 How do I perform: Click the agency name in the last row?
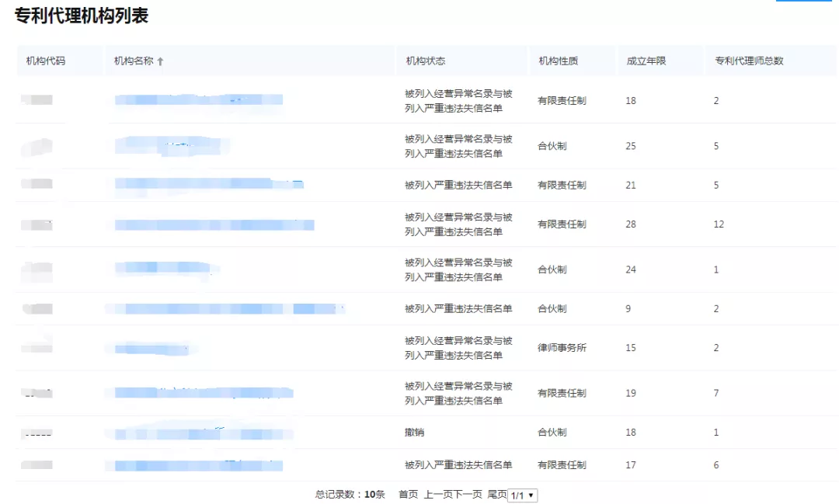(x=198, y=464)
